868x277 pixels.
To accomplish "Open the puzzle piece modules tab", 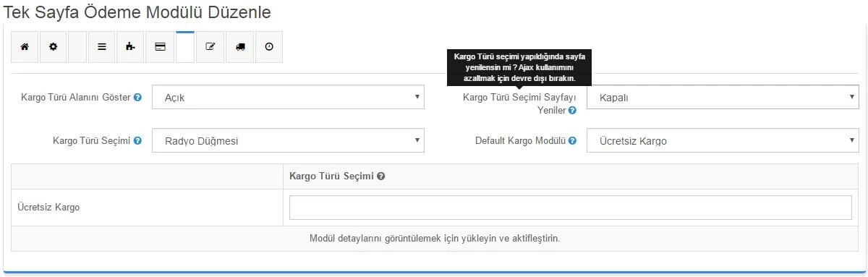I will 130,46.
